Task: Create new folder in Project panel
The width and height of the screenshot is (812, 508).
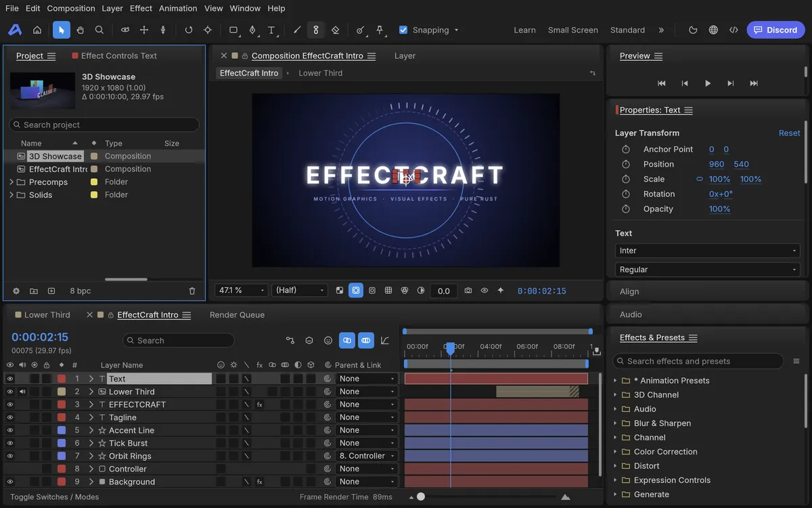Action: pos(34,291)
